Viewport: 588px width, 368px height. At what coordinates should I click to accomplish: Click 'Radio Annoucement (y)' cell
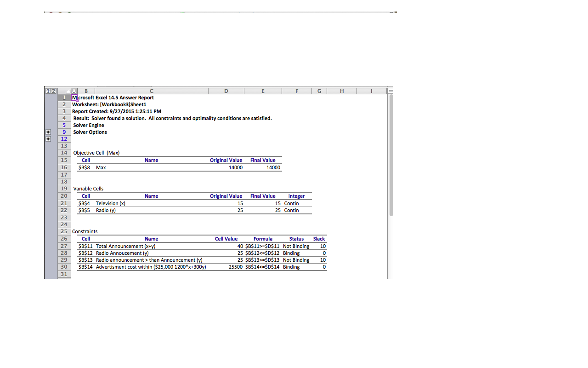pyautogui.click(x=122, y=253)
